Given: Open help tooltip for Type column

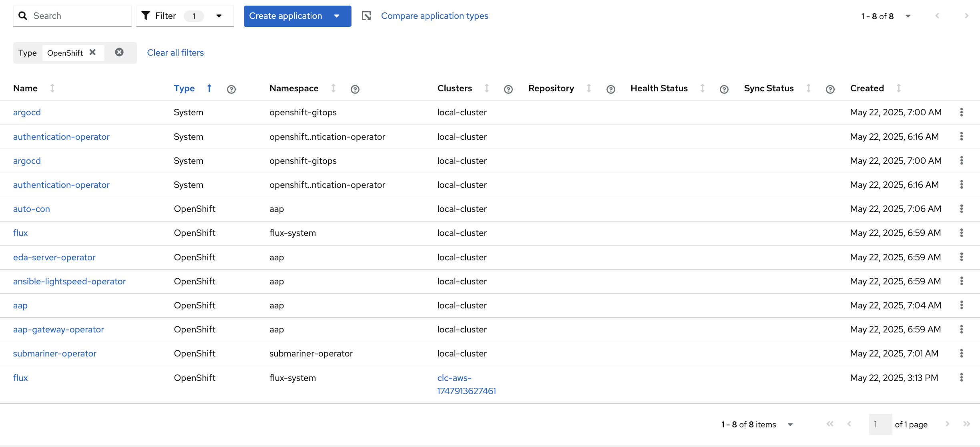Looking at the screenshot, I should click(231, 89).
